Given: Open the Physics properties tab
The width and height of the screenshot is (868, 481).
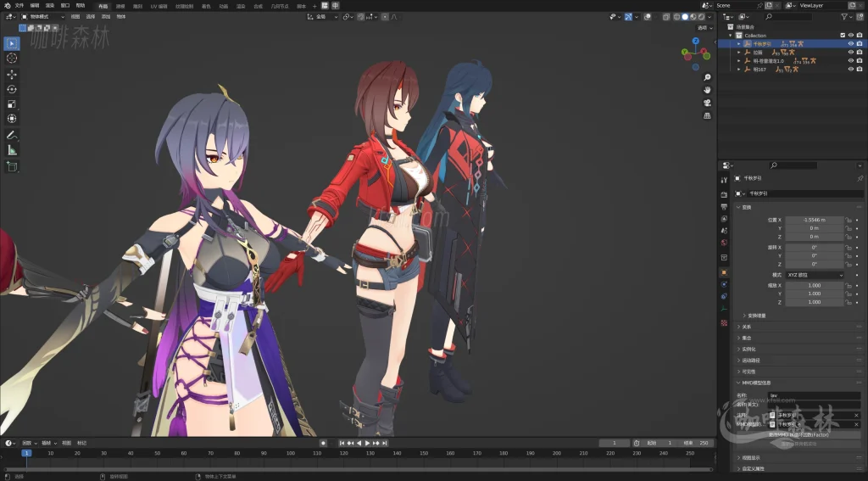Looking at the screenshot, I should [724, 284].
